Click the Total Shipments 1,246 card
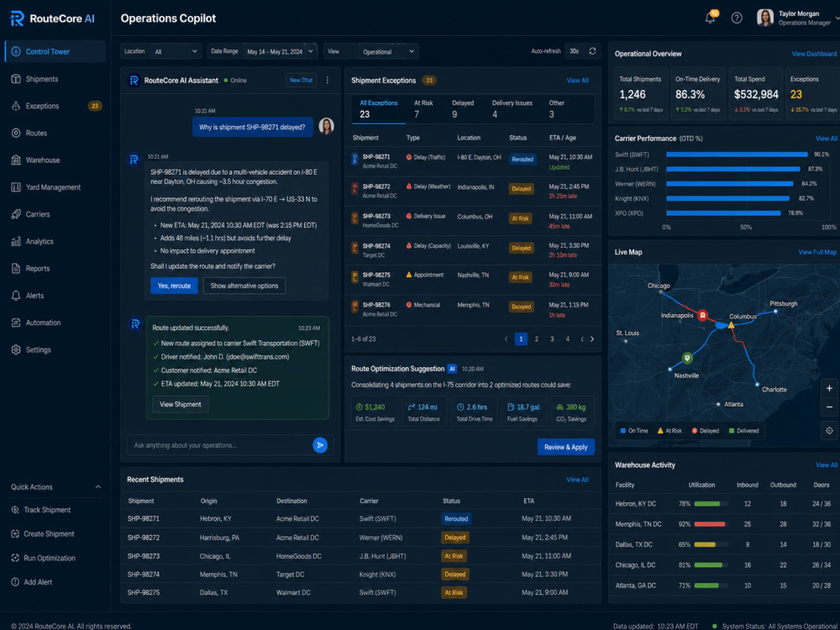The width and height of the screenshot is (840, 630). [x=641, y=94]
